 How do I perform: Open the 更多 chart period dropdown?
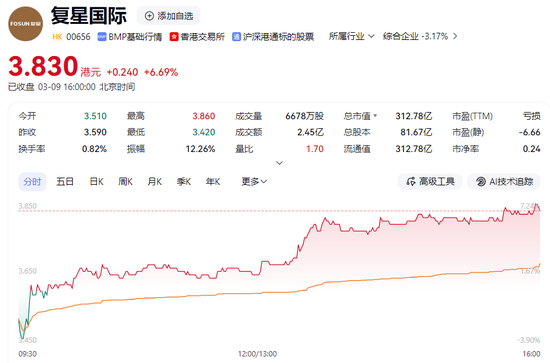[x=254, y=182]
